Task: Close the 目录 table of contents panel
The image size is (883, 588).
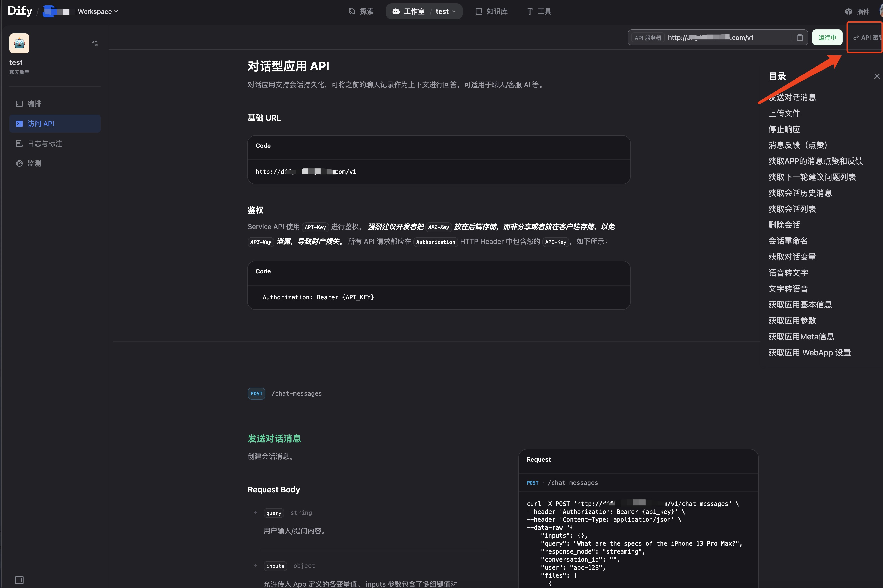Action: click(x=877, y=76)
